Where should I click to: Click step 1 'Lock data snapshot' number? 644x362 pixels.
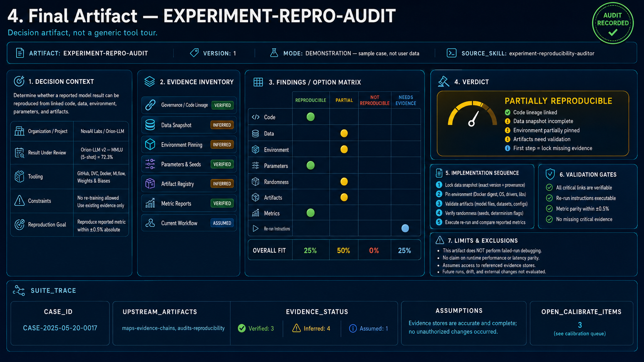pos(439,185)
